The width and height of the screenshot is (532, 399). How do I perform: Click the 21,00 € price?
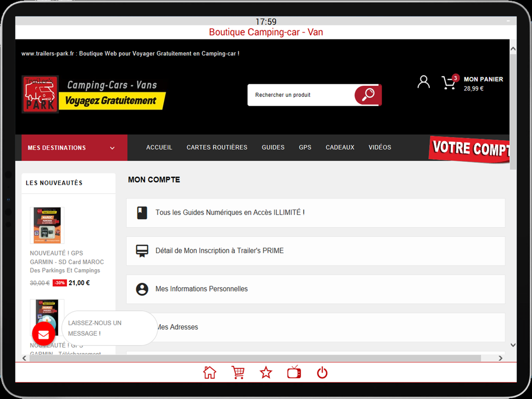point(79,283)
